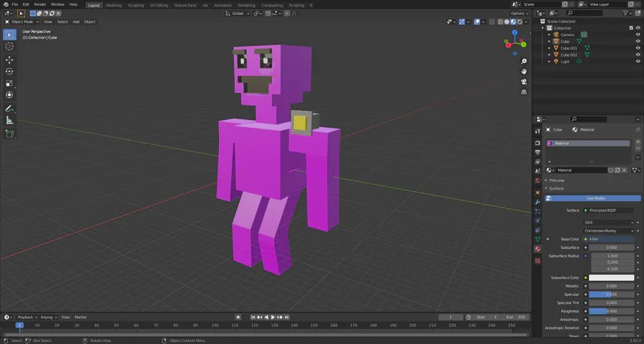Select the Measure tool
Viewport: 644px width, 344px height.
coord(9,120)
